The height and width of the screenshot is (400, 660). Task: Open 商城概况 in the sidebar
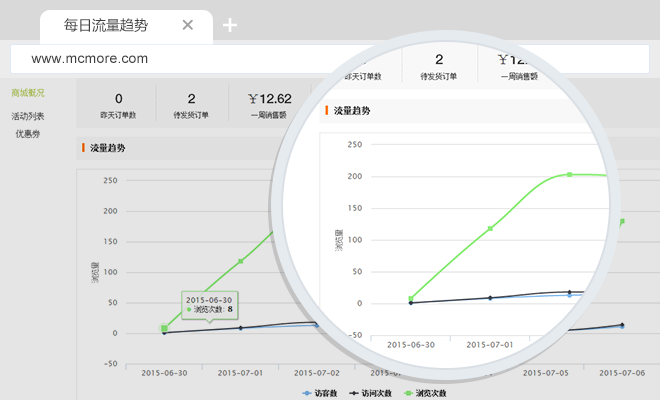(28, 93)
